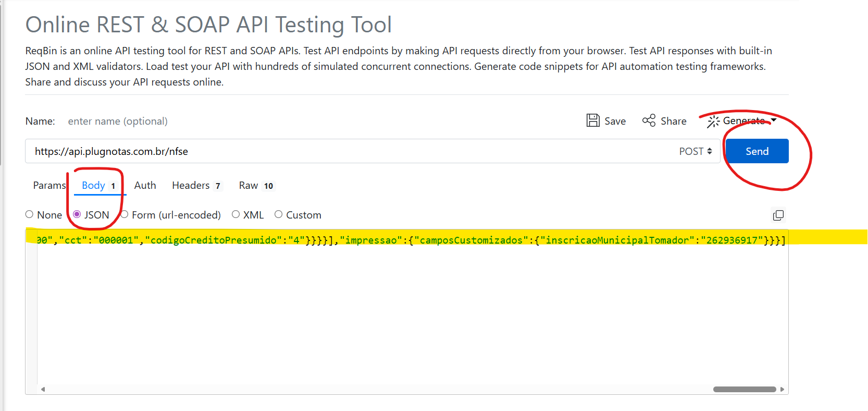Open the Auth tab
The image size is (868, 411).
tap(145, 185)
